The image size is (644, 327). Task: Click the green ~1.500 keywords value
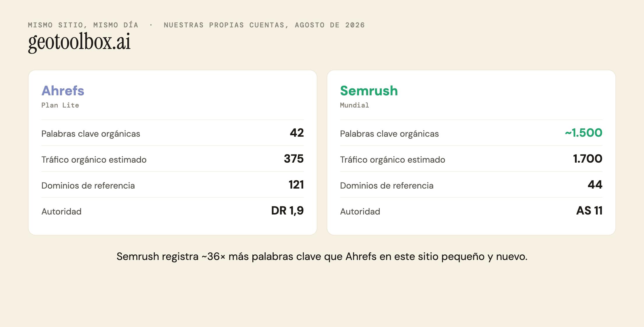[x=583, y=133]
